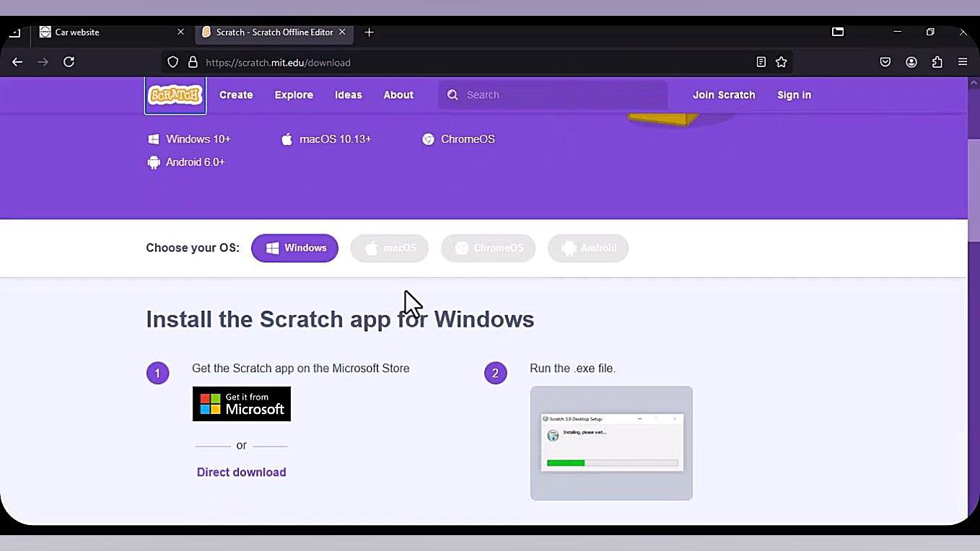980x551 pixels.
Task: Click the Scratch Desktop Setup installer thumbnail
Action: click(611, 443)
